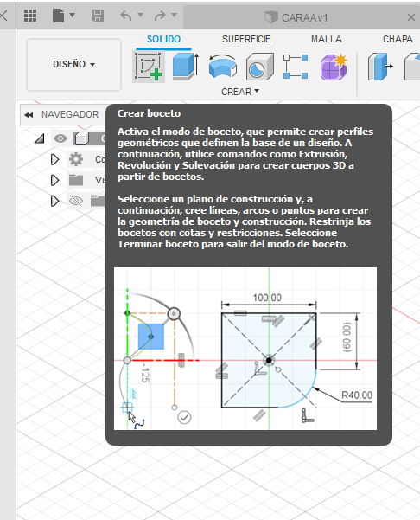Expand the document settings gear row
420x520 pixels.
point(54,159)
